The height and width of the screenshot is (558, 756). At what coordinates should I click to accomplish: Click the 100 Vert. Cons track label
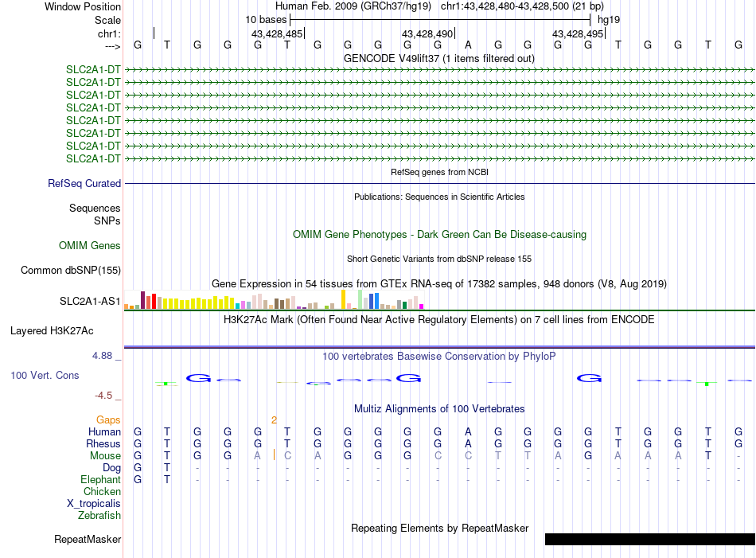click(x=45, y=375)
